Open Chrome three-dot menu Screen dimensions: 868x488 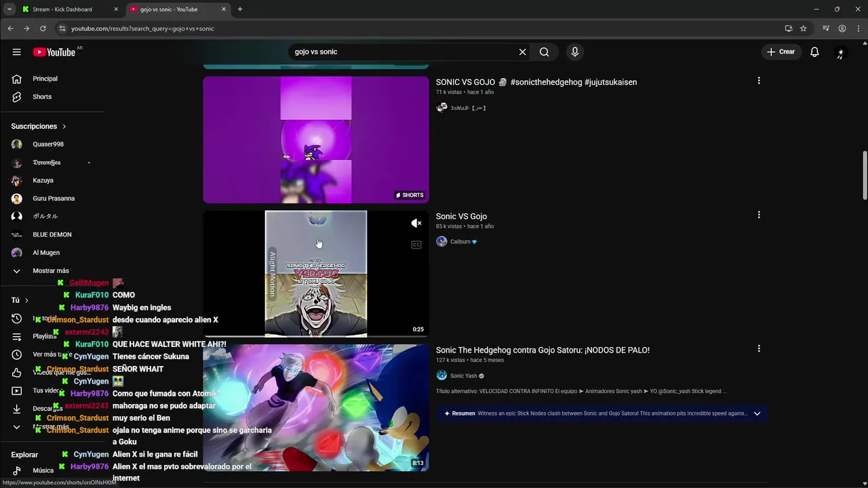(858, 28)
